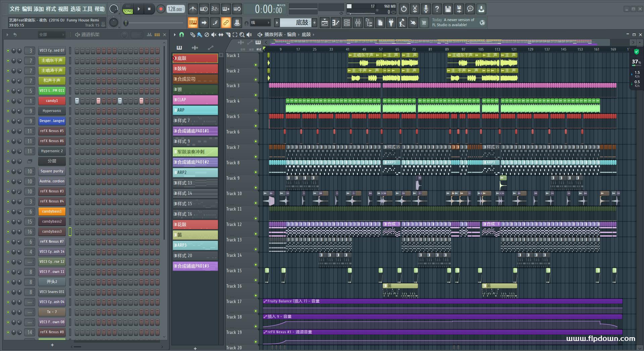Expand the pattern menu arrow left of 底鼓

click(277, 23)
